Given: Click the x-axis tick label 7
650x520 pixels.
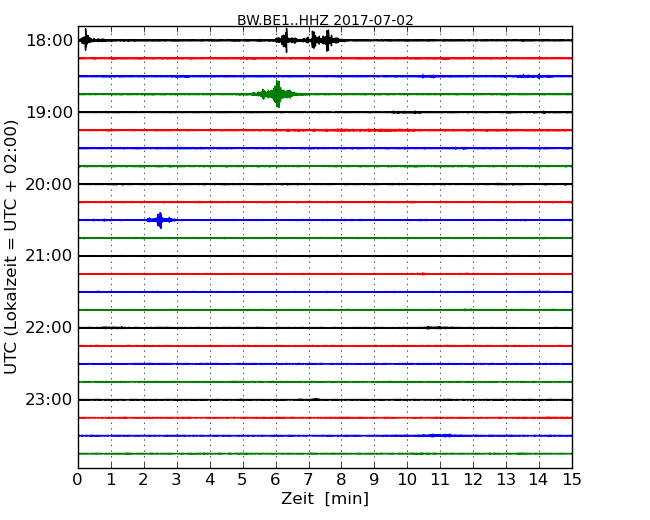Looking at the screenshot, I should [x=308, y=480].
